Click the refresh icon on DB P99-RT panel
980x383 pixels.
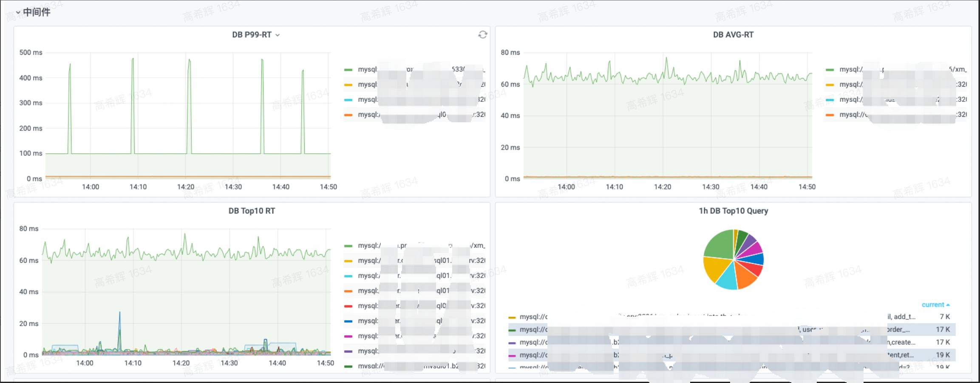(482, 34)
